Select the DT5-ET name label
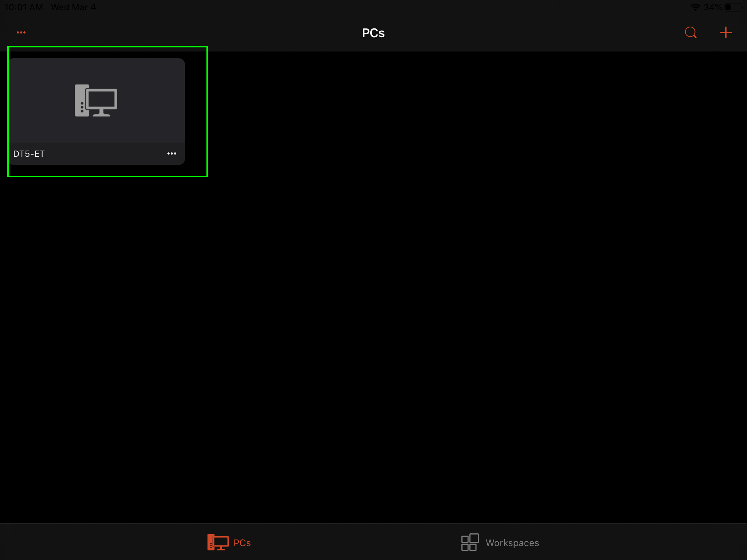 (x=29, y=154)
